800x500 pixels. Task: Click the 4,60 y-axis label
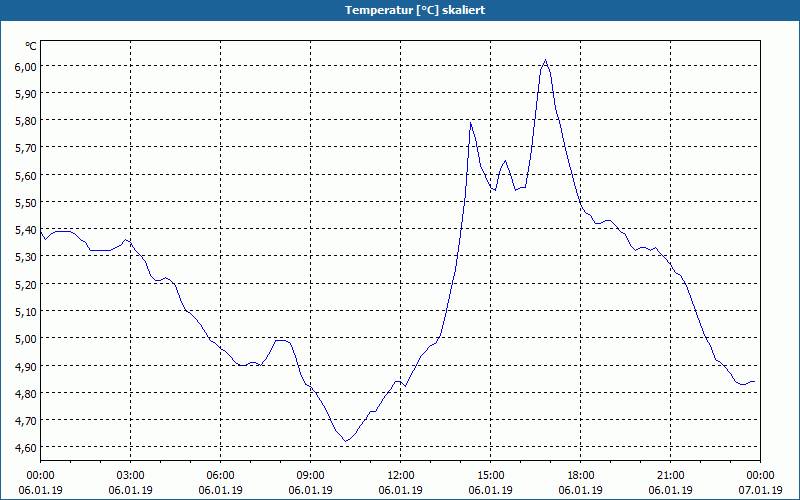click(x=27, y=447)
